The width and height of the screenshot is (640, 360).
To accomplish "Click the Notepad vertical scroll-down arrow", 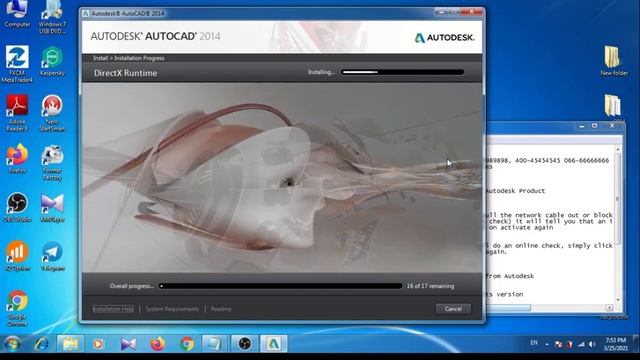I will pos(618,300).
